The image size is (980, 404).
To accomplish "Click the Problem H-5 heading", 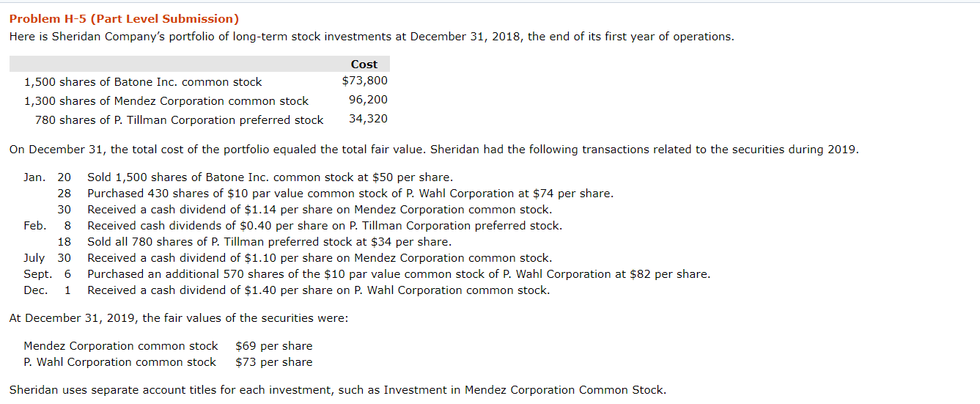I will (x=124, y=19).
